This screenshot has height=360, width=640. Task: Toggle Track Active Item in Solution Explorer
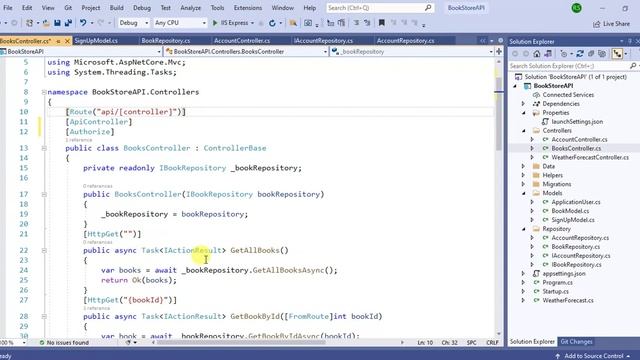pos(617,54)
